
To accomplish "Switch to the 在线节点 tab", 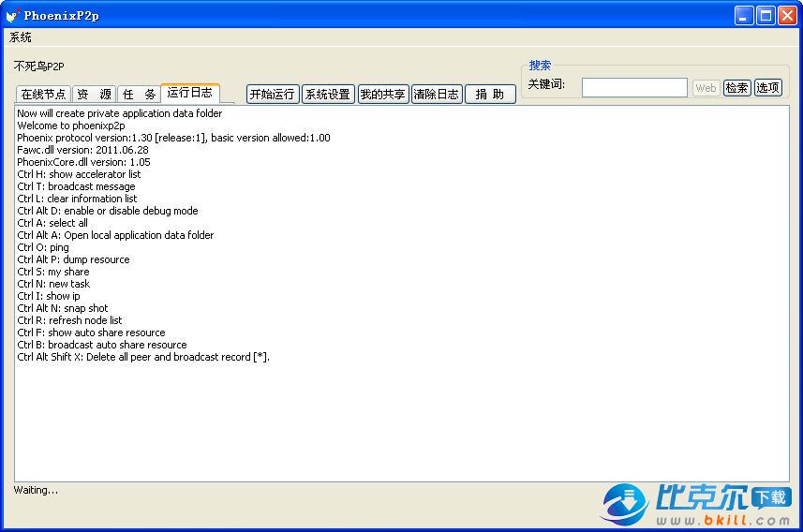I will (x=43, y=95).
